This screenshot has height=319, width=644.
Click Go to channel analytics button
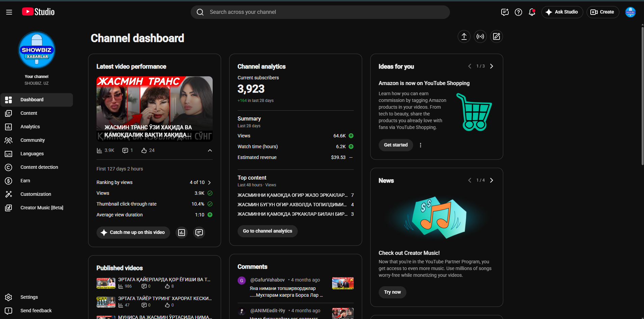click(x=268, y=231)
